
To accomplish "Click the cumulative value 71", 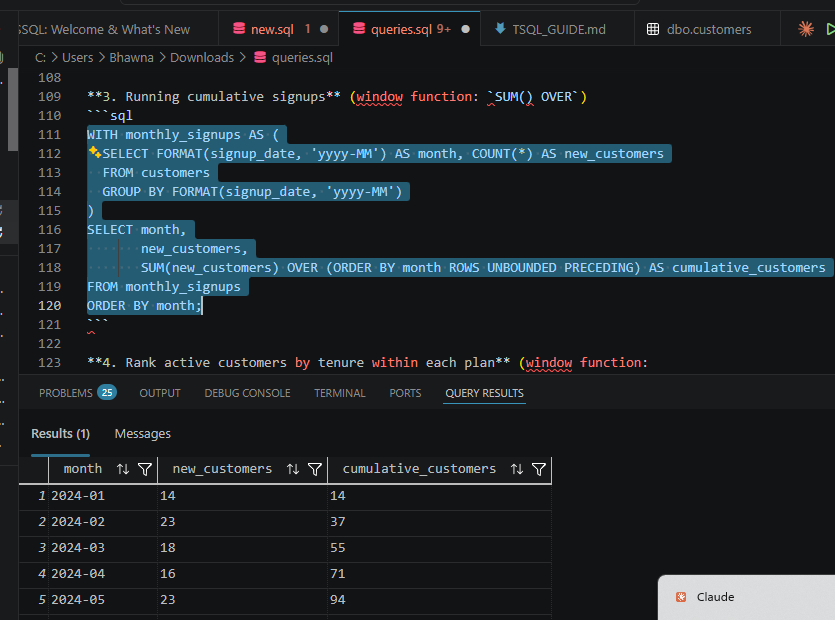I will pyautogui.click(x=439, y=574).
